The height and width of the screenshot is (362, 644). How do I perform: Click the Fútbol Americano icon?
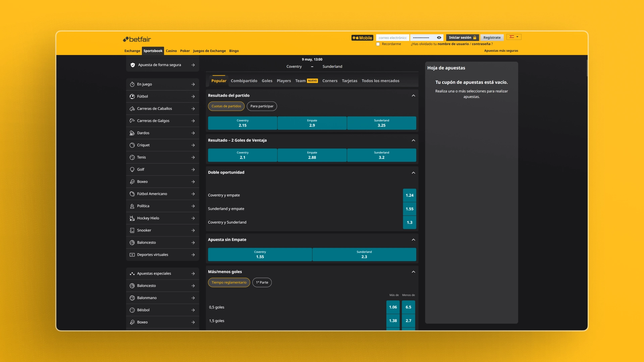point(132,194)
